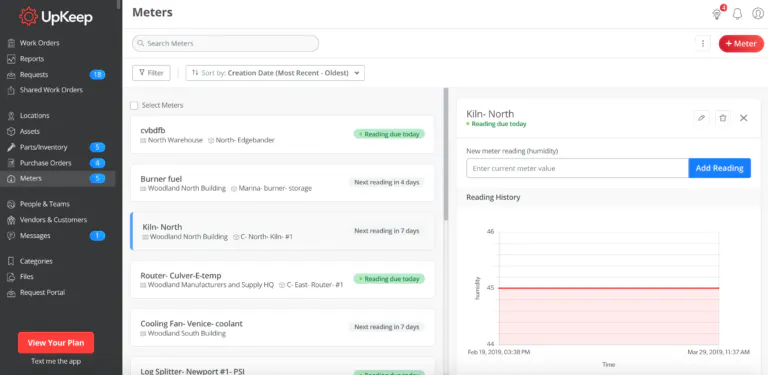Open the notifications bell icon
768x375 pixels.
pos(737,14)
